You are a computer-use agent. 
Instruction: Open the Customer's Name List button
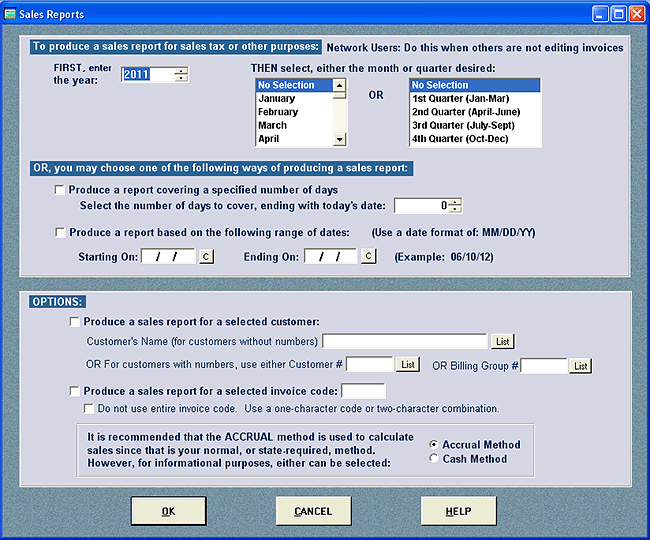tap(504, 341)
